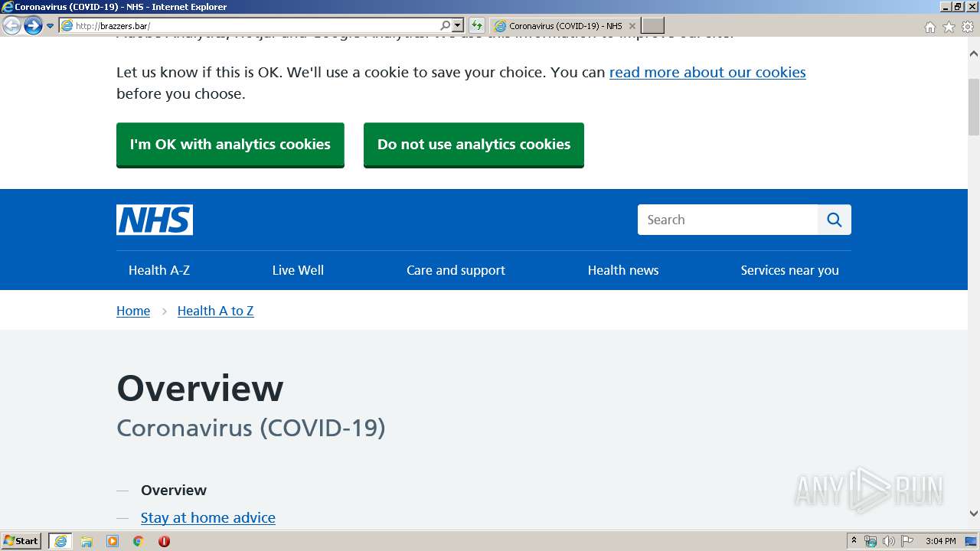Open the Health news menu item

pyautogui.click(x=623, y=270)
